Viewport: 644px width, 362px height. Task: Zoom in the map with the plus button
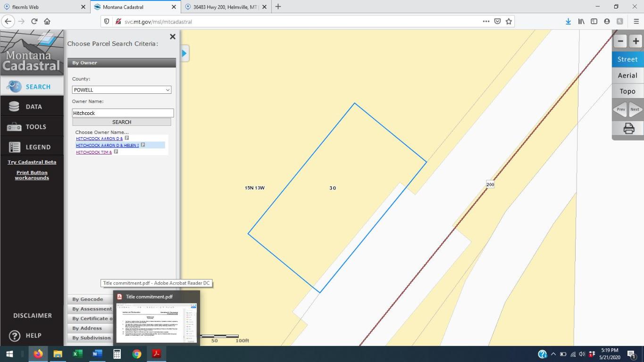click(x=636, y=41)
